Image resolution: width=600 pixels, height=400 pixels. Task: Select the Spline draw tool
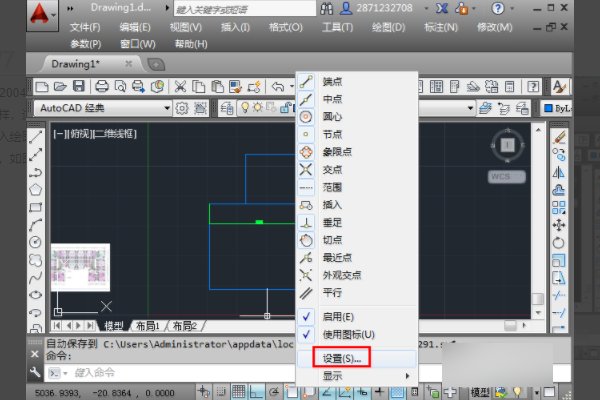[x=35, y=278]
